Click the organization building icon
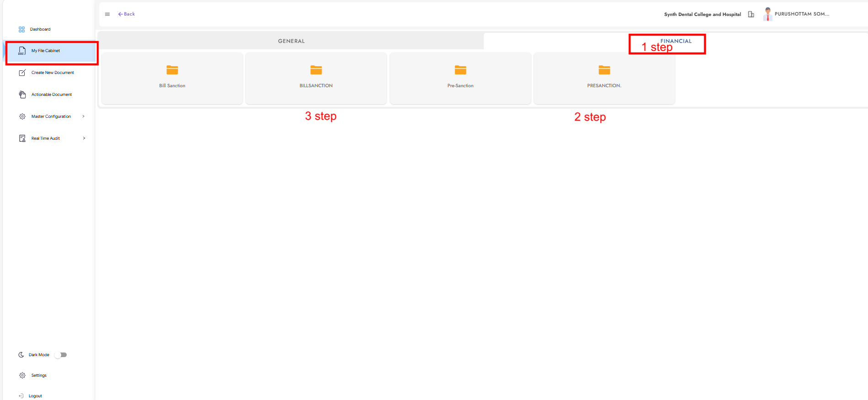The height and width of the screenshot is (400, 868). click(x=751, y=14)
